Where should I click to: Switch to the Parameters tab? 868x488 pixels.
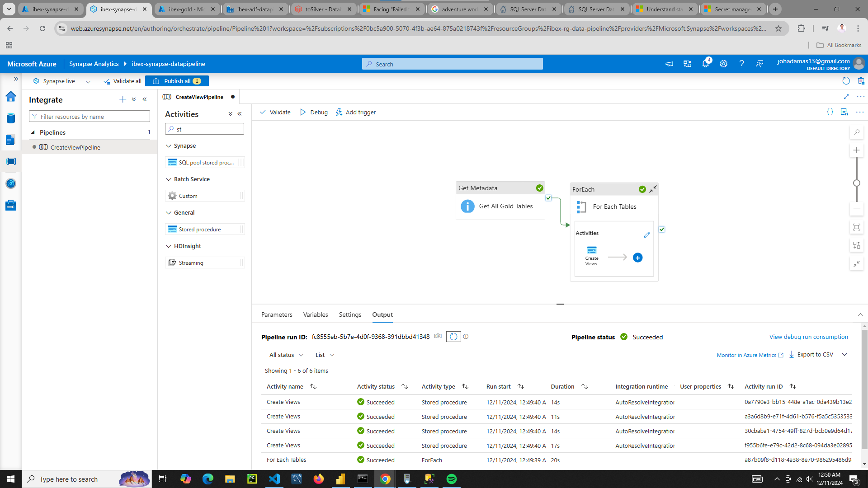[277, 314]
